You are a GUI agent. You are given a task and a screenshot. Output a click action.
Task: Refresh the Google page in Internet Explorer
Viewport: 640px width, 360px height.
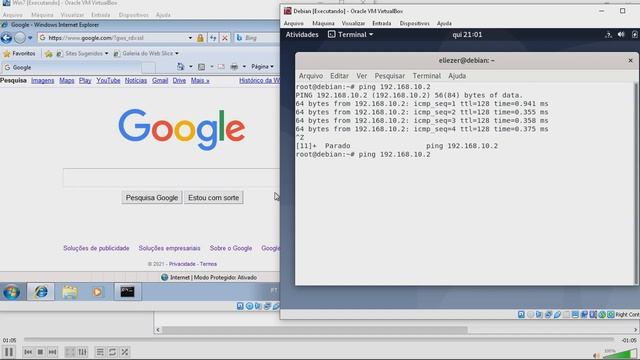coord(213,38)
